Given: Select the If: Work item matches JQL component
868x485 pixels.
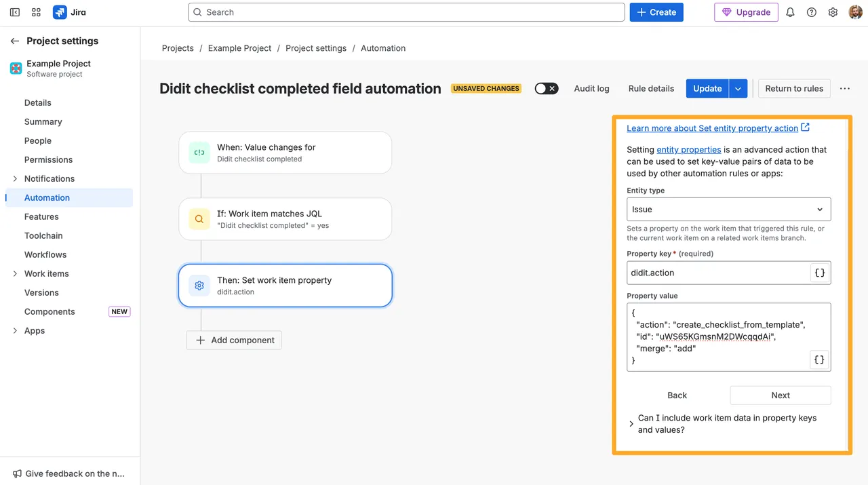Looking at the screenshot, I should pos(285,219).
